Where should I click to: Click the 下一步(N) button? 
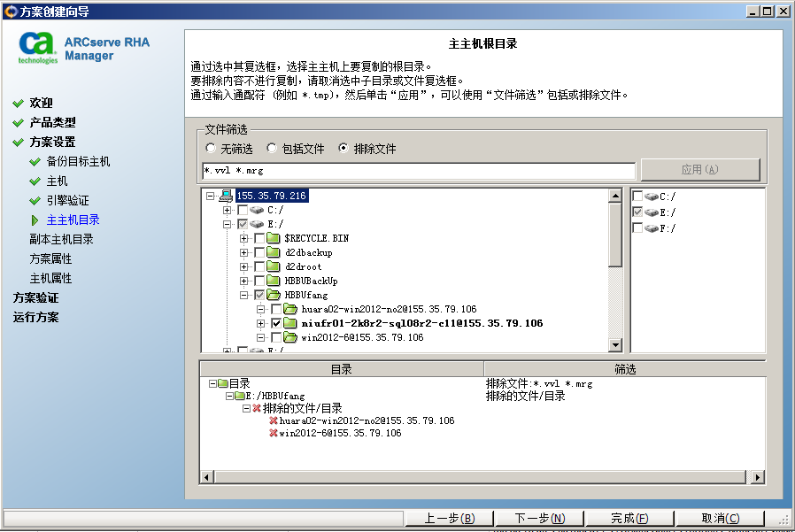coord(539,519)
